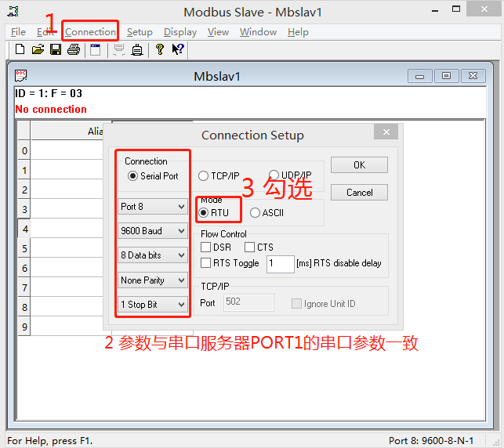
Task: Enable the DSR flow control checkbox
Action: 206,247
